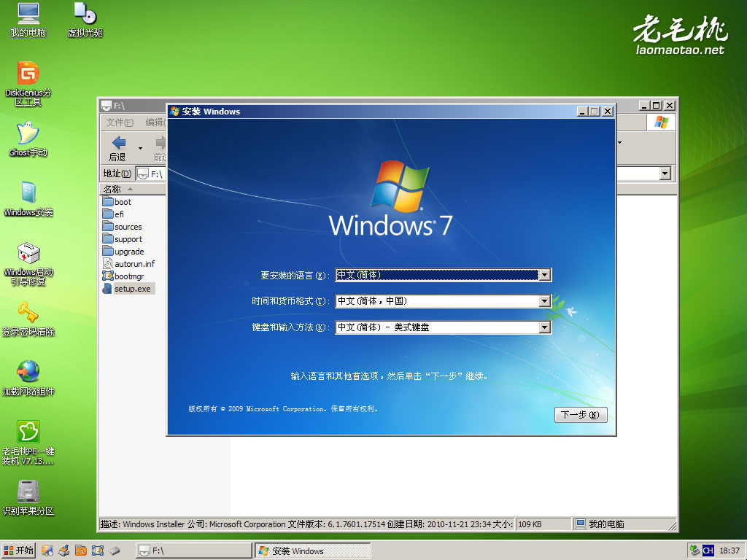
Task: Launch 登录密码清除 key icon
Action: [28, 319]
